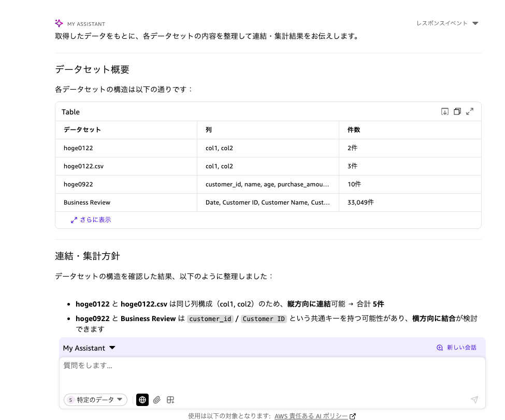This screenshot has height=420, width=505.
Task: Start a new chat via 新しい会話
Action: click(x=457, y=347)
